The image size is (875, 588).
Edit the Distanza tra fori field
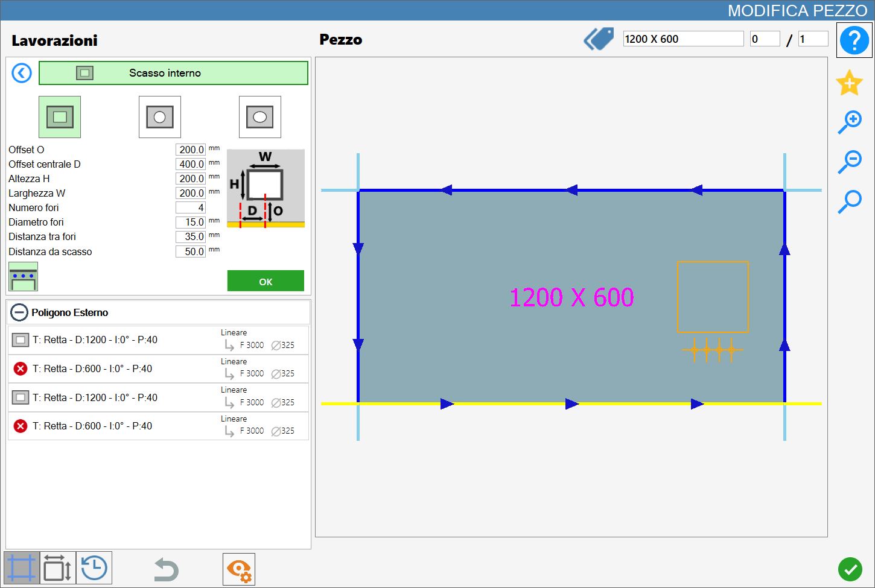pyautogui.click(x=191, y=236)
